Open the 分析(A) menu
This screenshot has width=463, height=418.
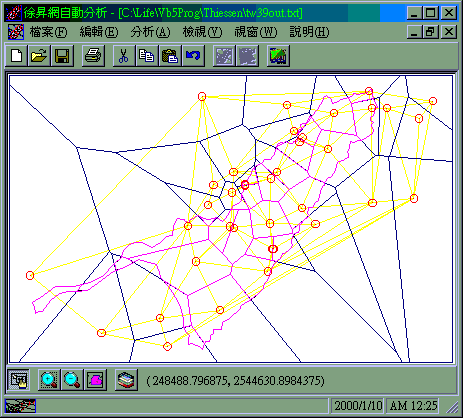pyautogui.click(x=150, y=32)
